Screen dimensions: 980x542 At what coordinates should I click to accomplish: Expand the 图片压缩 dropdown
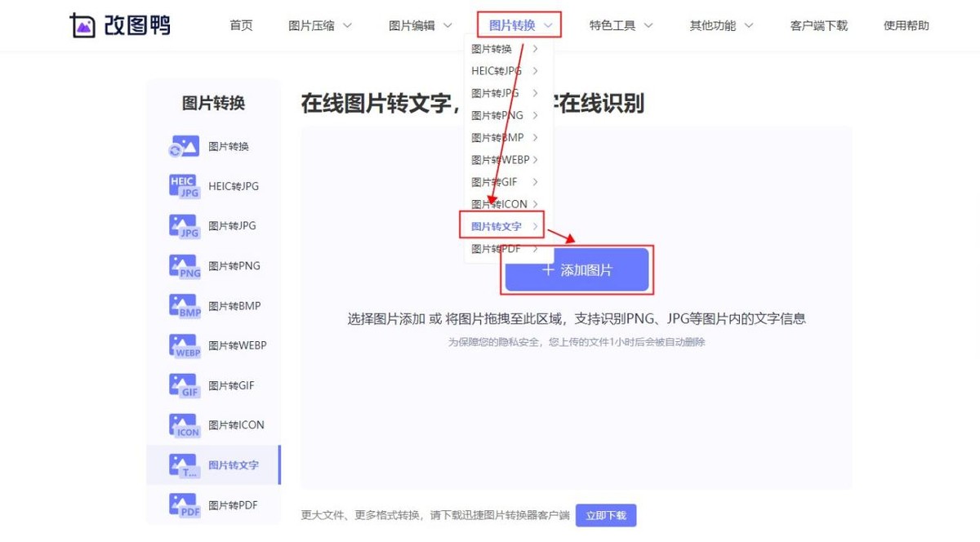(x=318, y=24)
